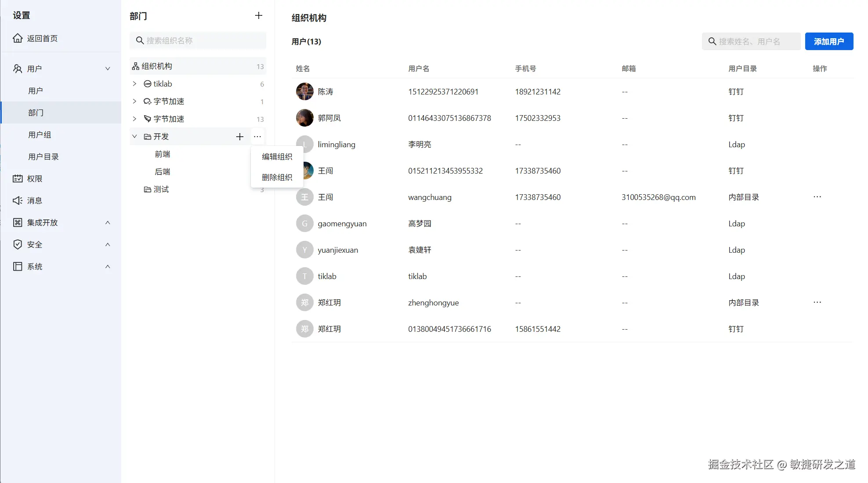Image resolution: width=868 pixels, height=483 pixels.
Task: Select 编辑组织 from the popup menu
Action: 277,156
